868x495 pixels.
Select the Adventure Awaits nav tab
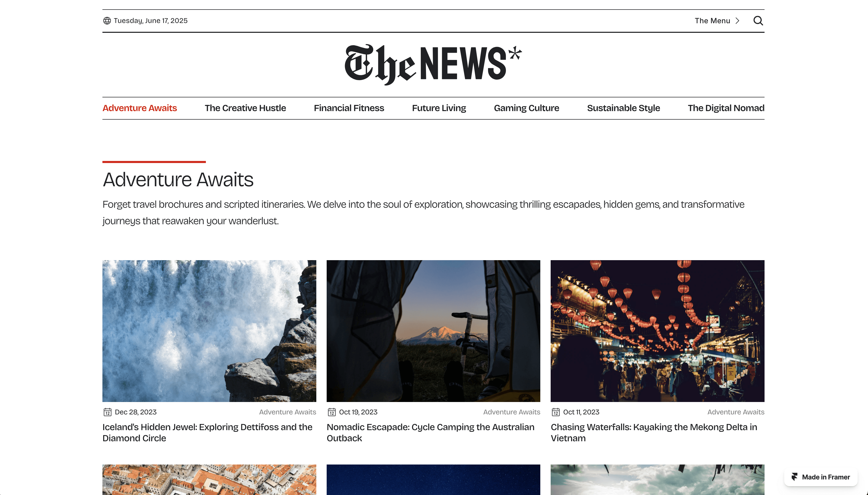139,108
